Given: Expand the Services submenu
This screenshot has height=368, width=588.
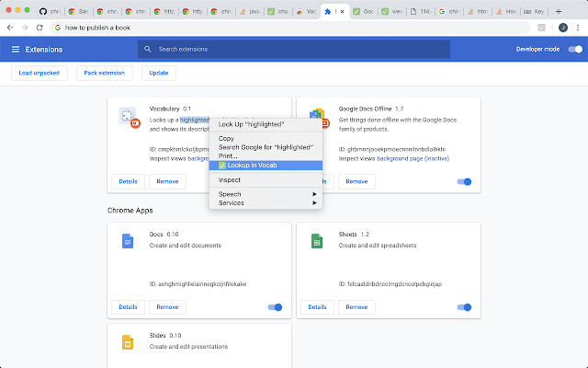Looking at the screenshot, I should pos(266,202).
